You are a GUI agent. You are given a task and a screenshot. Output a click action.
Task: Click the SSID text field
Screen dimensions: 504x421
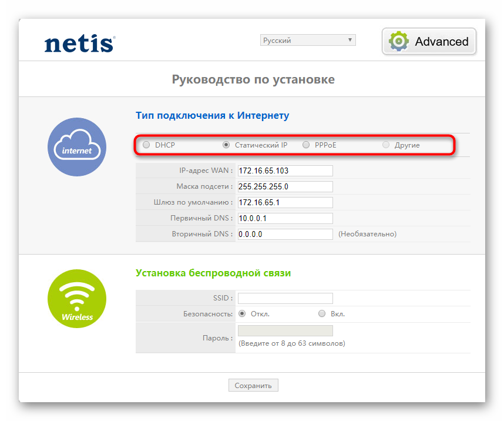point(284,298)
